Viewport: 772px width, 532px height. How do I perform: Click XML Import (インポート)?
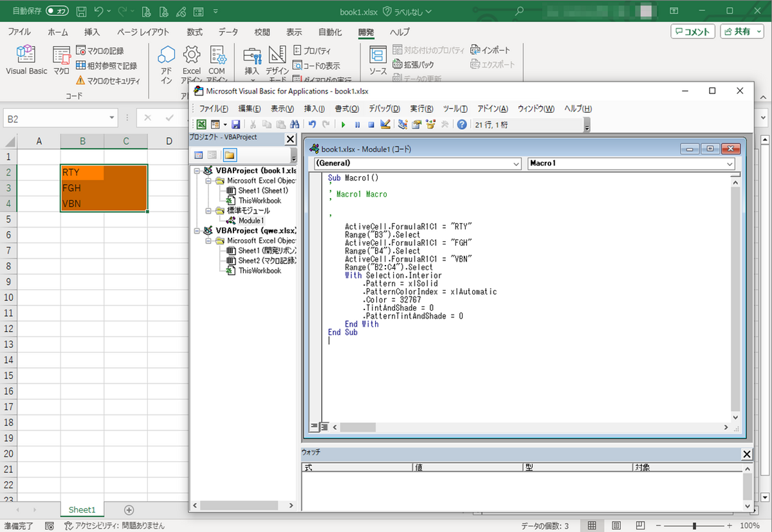pyautogui.click(x=490, y=50)
